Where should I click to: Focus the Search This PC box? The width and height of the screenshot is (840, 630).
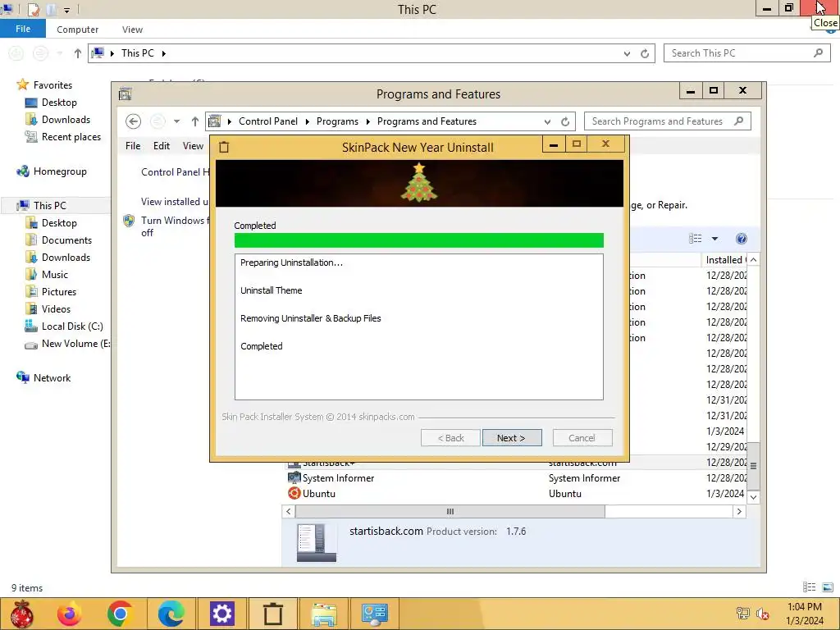[746, 53]
